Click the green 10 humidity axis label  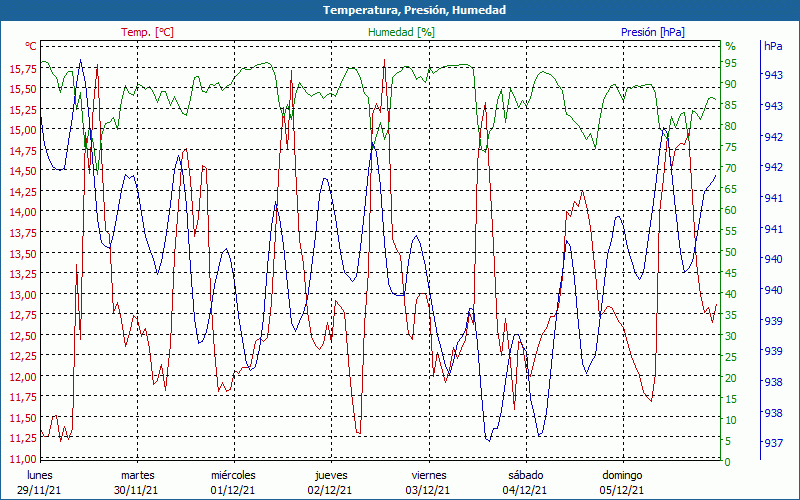(731, 420)
